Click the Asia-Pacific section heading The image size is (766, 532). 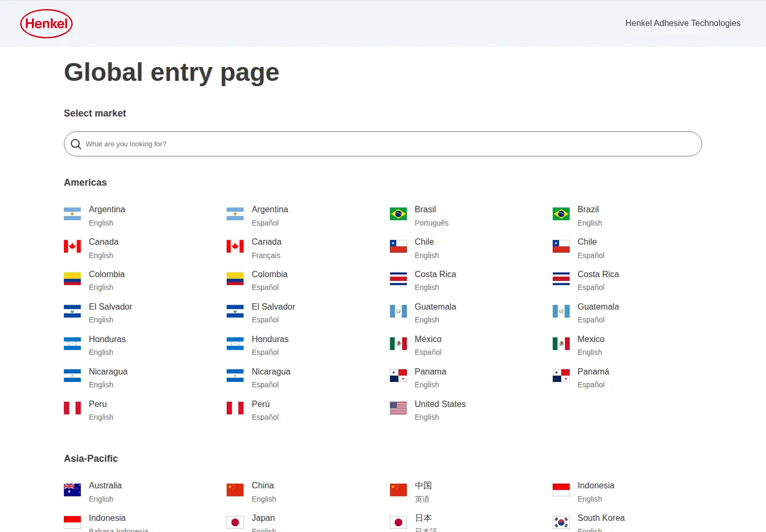(91, 459)
